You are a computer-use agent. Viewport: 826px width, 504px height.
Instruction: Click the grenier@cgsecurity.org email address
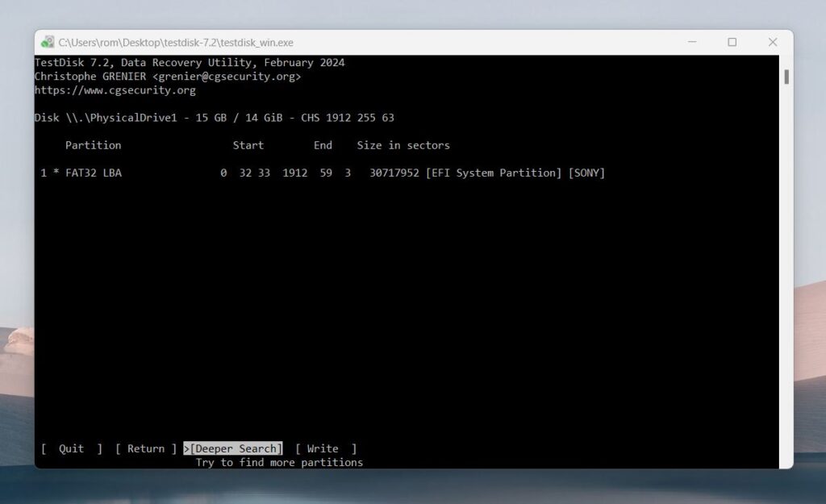227,77
